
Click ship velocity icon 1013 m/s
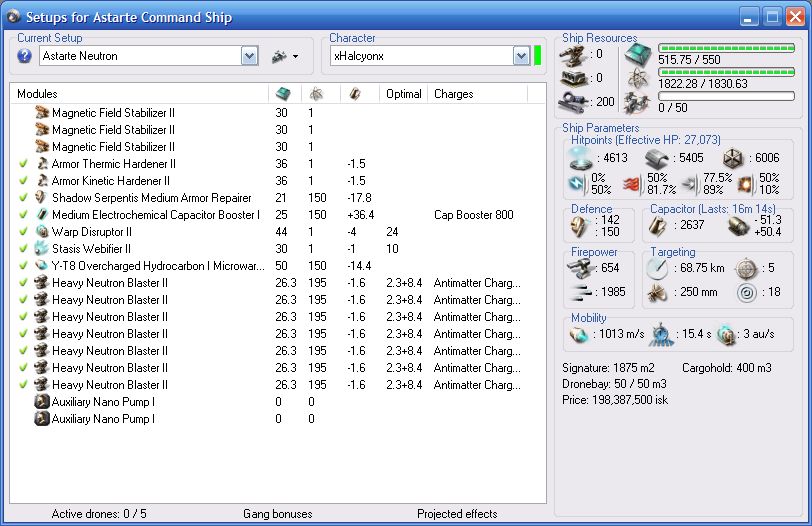pos(578,335)
